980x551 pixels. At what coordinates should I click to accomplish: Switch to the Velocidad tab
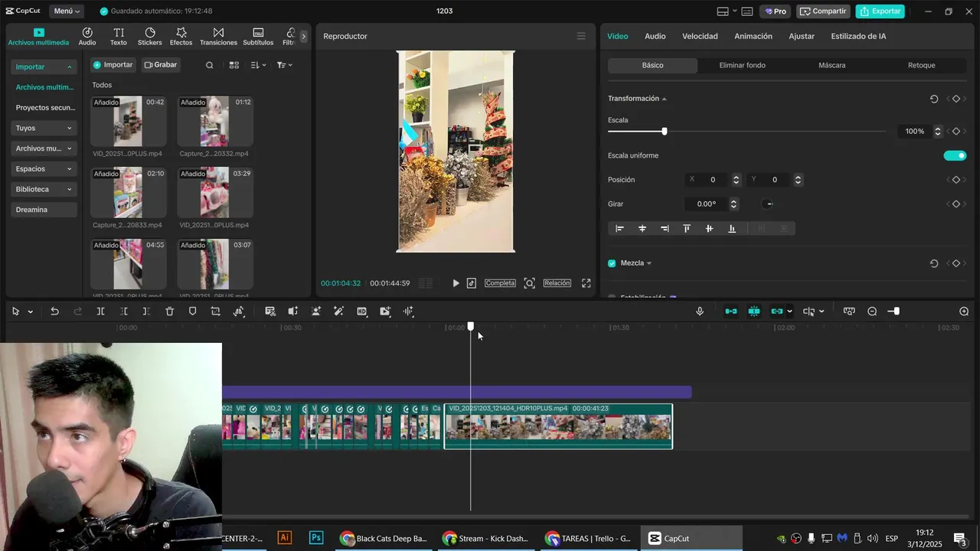[x=700, y=36]
